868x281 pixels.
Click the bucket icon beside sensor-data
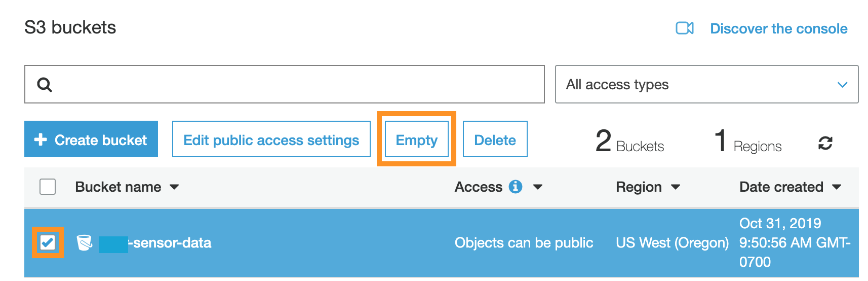(x=84, y=243)
